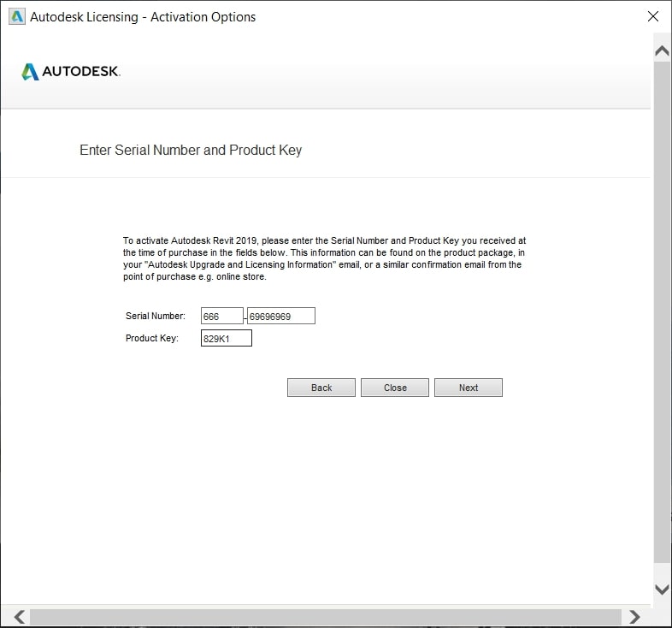Image resolution: width=672 pixels, height=628 pixels.
Task: Click the vertical scrollbar up arrow
Action: click(x=661, y=51)
